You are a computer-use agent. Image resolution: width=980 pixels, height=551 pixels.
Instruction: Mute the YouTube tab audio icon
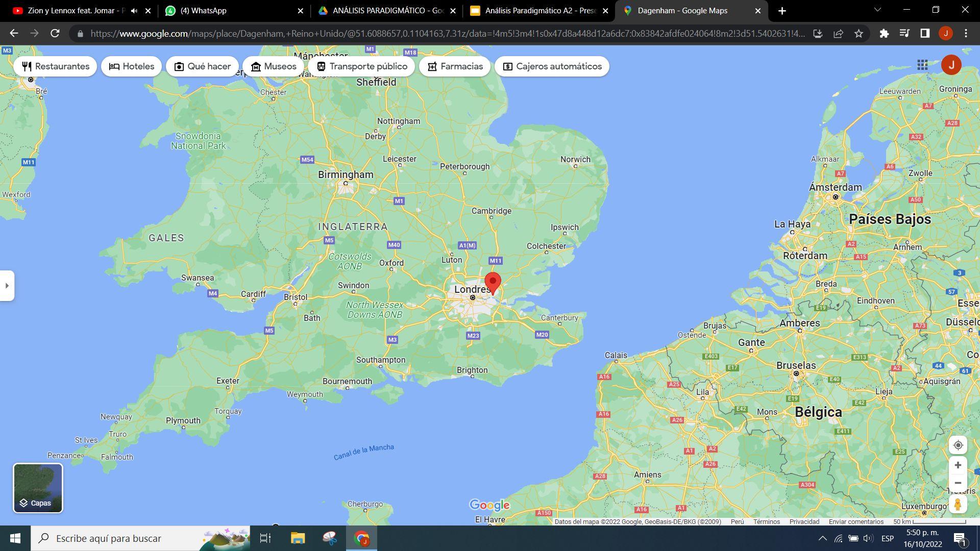tap(134, 11)
